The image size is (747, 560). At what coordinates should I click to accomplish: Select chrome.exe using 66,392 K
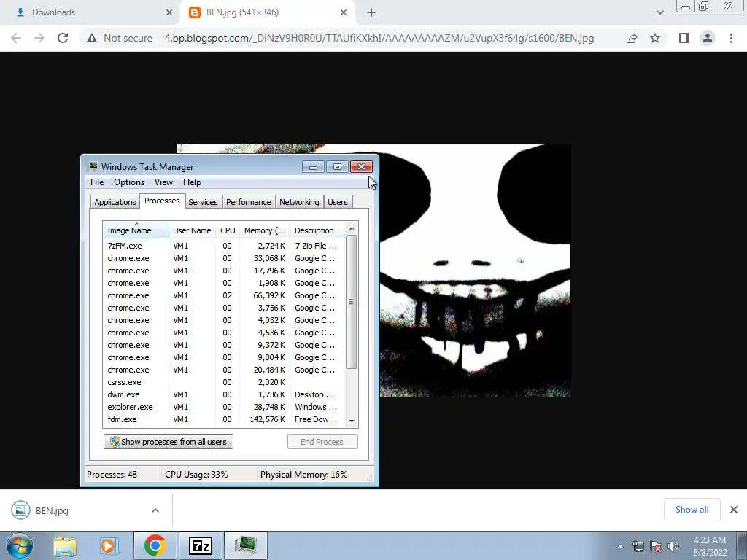pyautogui.click(x=223, y=295)
